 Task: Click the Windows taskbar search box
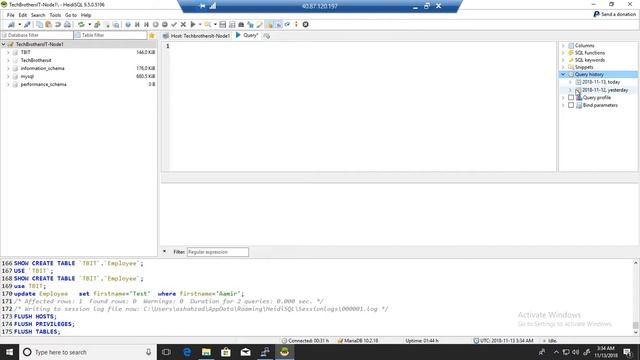88,352
